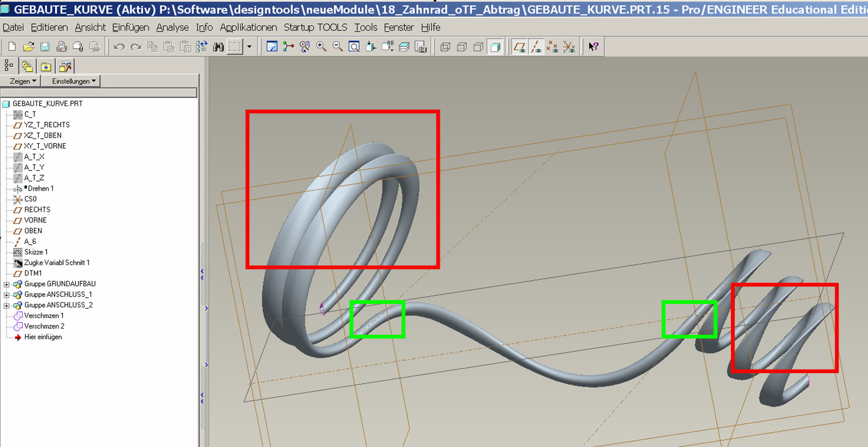868x447 pixels.
Task: Open the dropdown arrow beside the selection box
Action: (249, 47)
